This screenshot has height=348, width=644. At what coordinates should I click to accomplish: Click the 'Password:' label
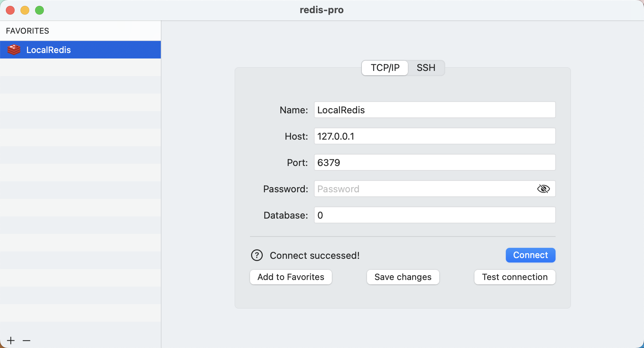(286, 189)
